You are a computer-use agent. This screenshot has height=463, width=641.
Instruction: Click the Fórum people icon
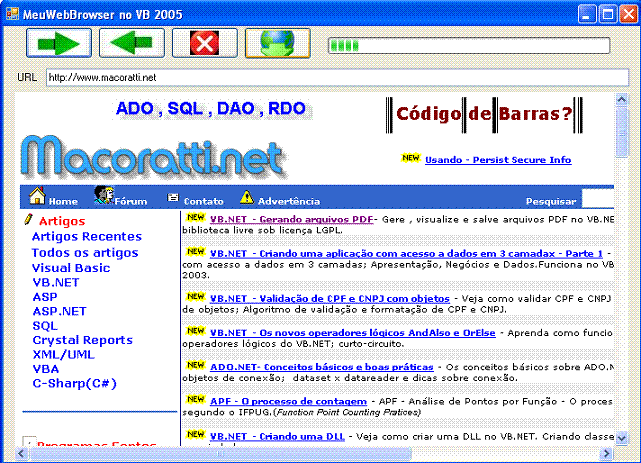(x=104, y=195)
